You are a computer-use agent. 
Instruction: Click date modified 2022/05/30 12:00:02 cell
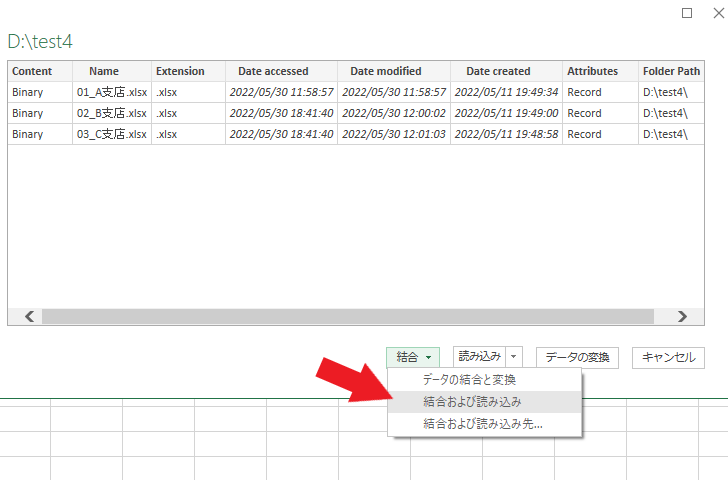tap(394, 113)
